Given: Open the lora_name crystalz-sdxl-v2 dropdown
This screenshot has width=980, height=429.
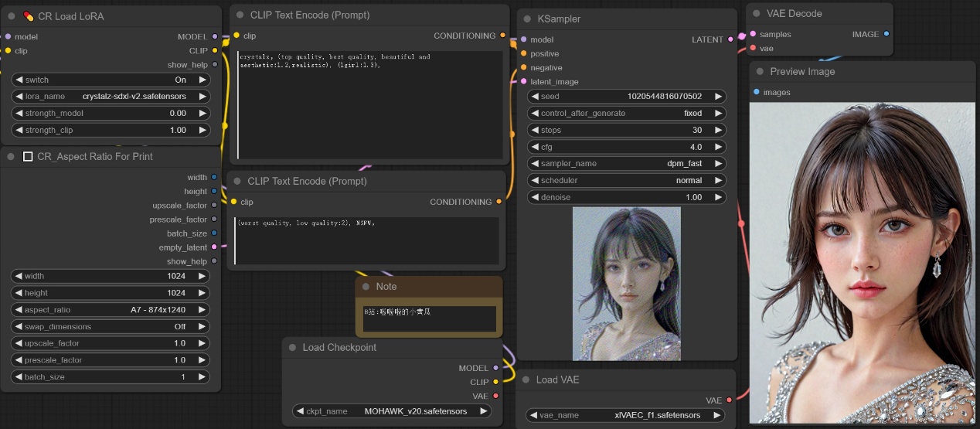Looking at the screenshot, I should 111,97.
